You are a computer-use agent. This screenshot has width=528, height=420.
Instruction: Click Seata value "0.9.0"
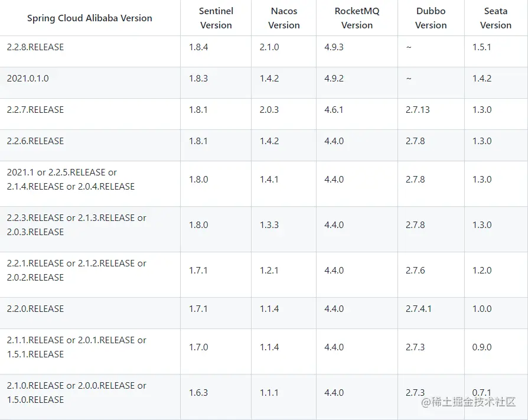coord(482,347)
